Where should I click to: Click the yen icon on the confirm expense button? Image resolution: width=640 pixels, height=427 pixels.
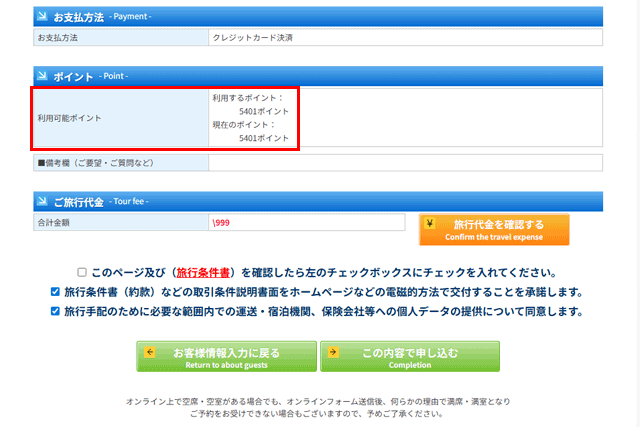pyautogui.click(x=429, y=223)
